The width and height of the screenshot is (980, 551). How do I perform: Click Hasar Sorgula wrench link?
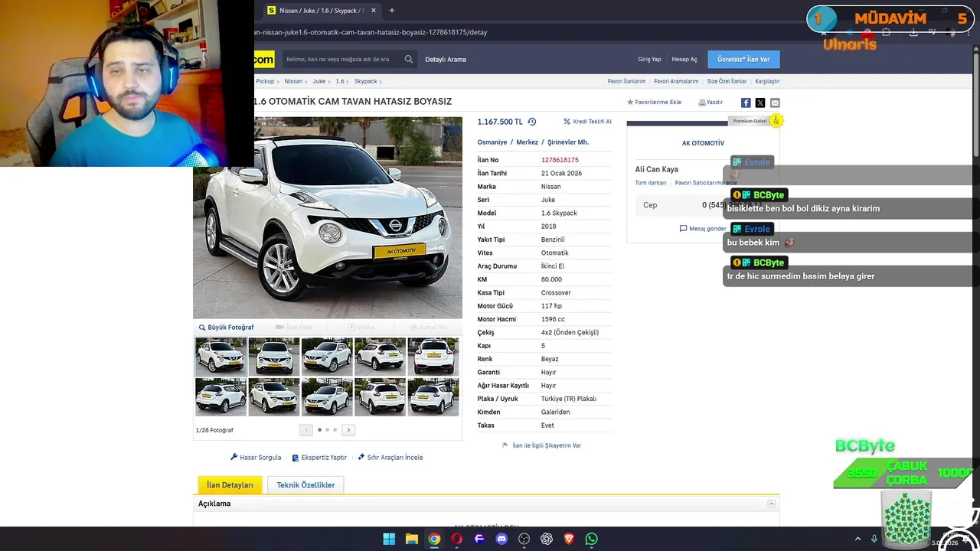(x=256, y=457)
